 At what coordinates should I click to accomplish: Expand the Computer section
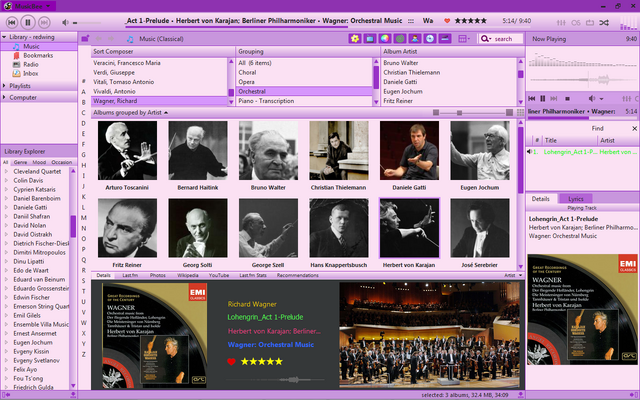pyautogui.click(x=4, y=98)
